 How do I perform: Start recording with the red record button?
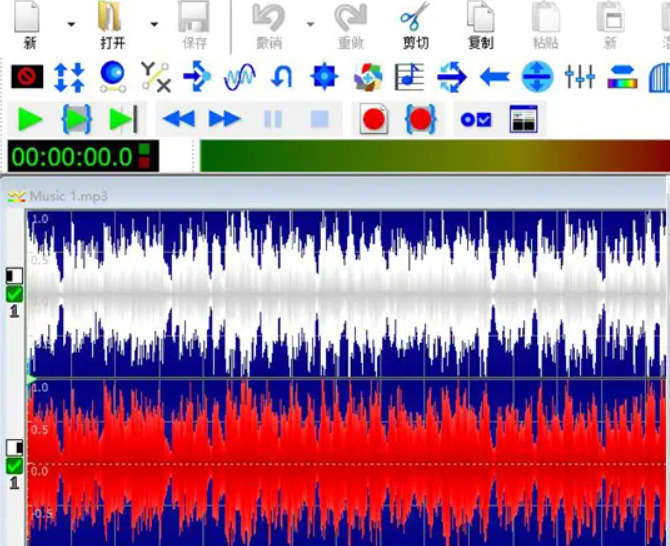pyautogui.click(x=374, y=119)
